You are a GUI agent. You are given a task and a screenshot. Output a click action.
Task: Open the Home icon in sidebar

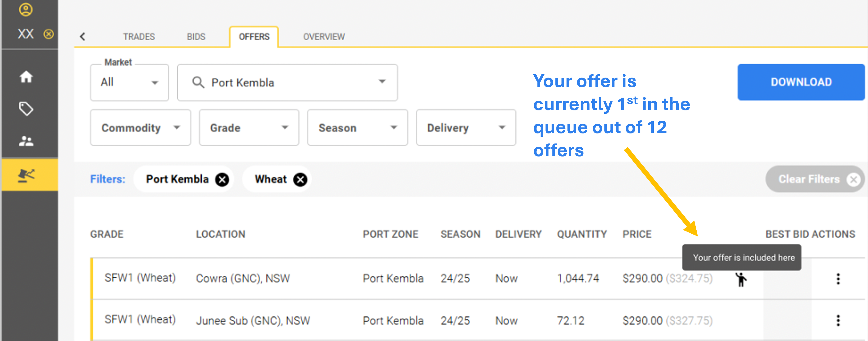pyautogui.click(x=26, y=77)
